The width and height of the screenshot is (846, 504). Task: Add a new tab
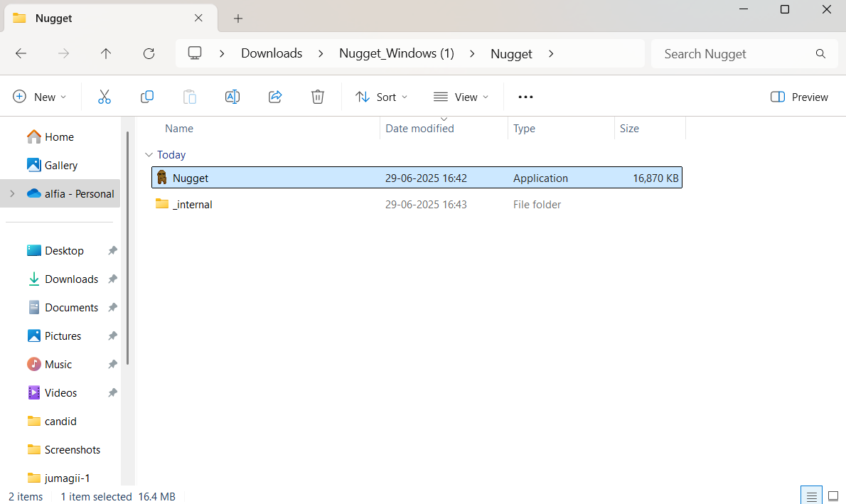point(238,18)
